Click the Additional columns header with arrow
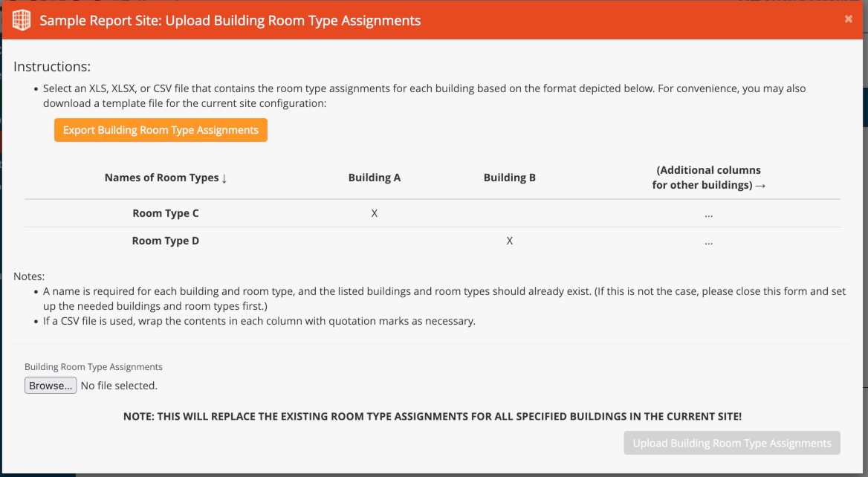868x477 pixels. [x=708, y=178]
